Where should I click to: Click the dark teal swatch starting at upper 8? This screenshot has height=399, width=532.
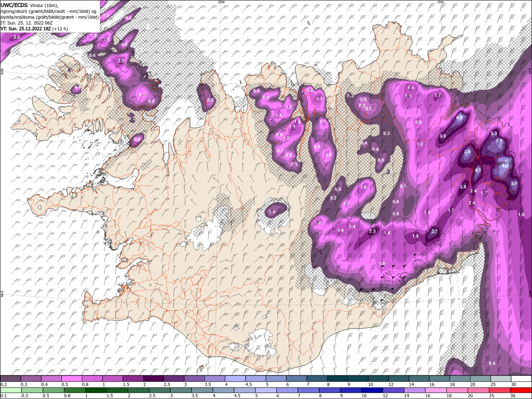[337, 379]
